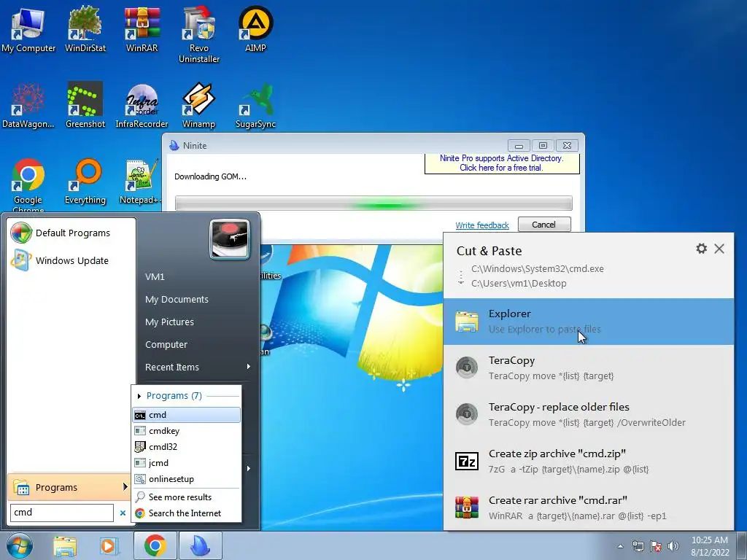The height and width of the screenshot is (560, 747).
Task: Choose Explorer to paste files
Action: point(589,322)
